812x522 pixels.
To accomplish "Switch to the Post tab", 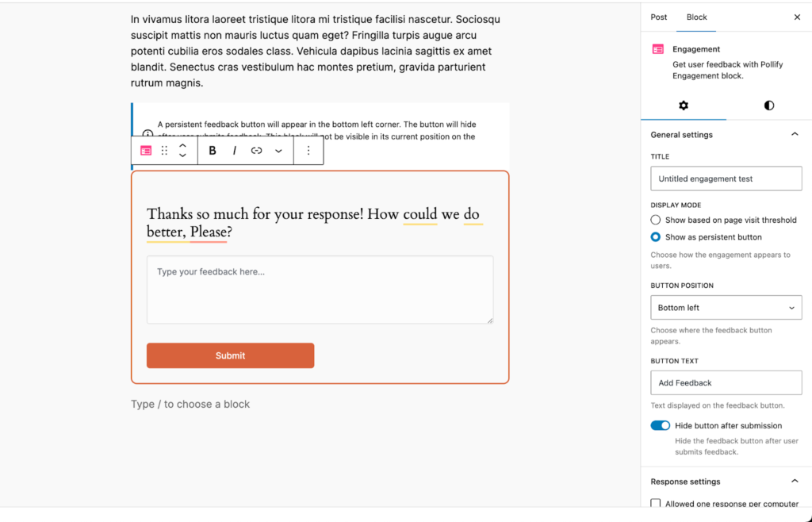I will pos(658,17).
